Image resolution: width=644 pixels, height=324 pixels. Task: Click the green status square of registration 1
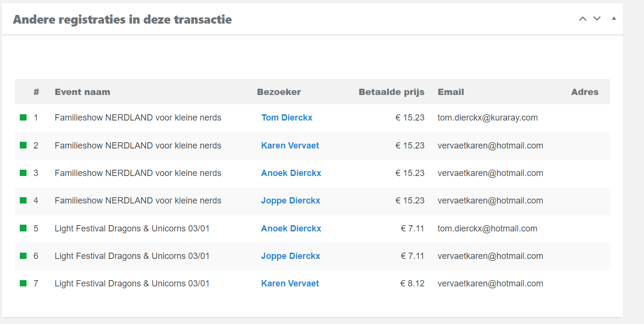pos(23,117)
